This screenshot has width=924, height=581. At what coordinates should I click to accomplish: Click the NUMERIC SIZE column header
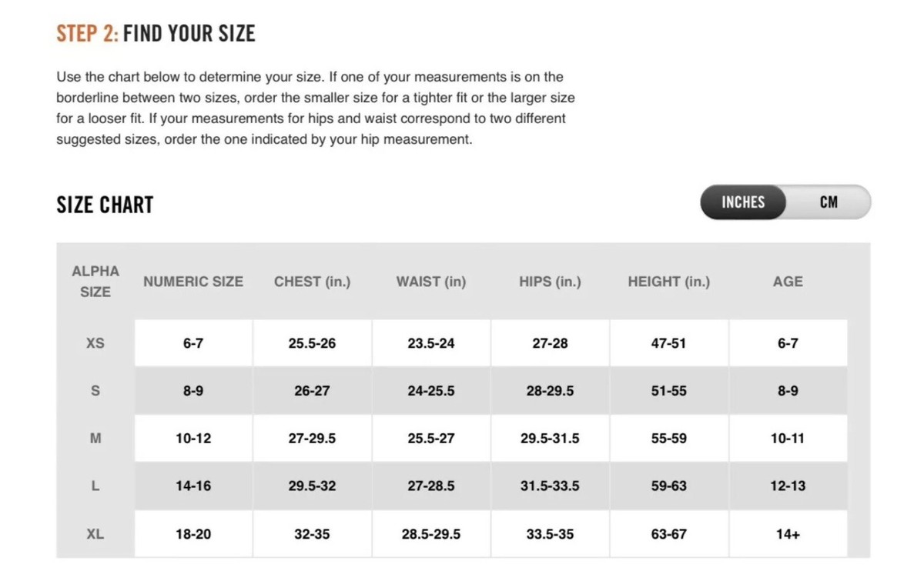[x=193, y=282]
